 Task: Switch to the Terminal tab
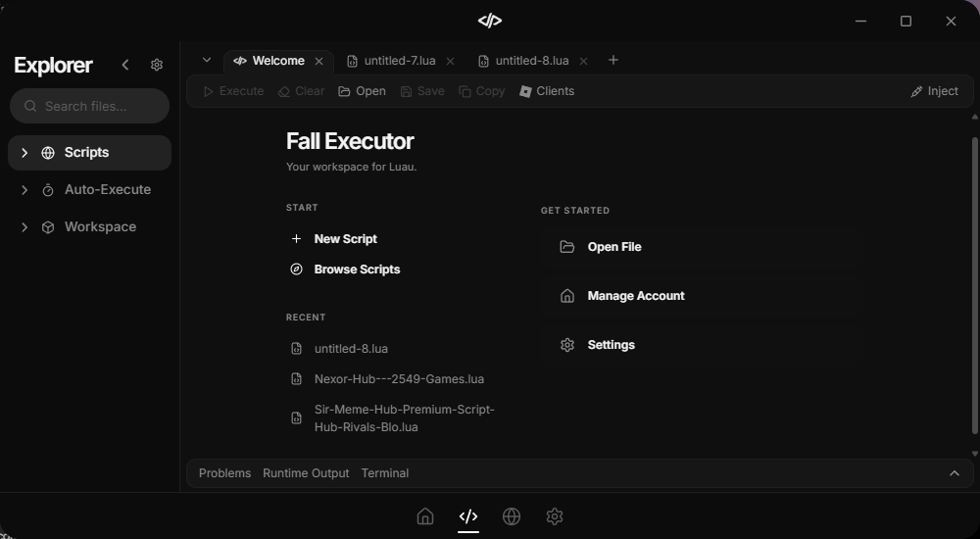click(x=385, y=473)
